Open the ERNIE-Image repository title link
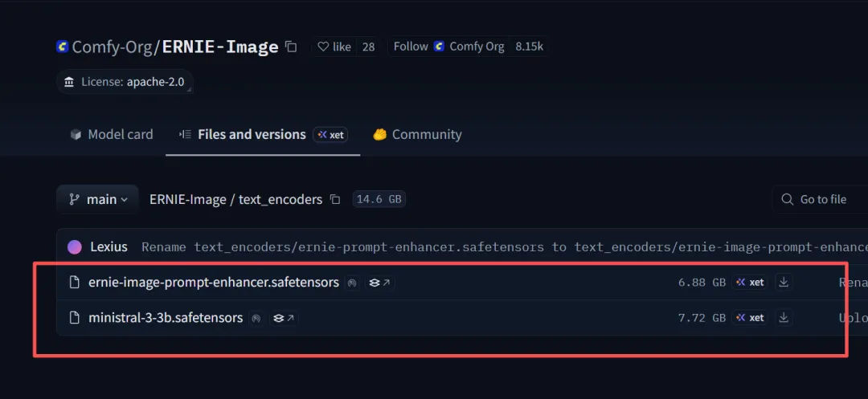Viewport: 868px width, 399px height. click(x=219, y=47)
